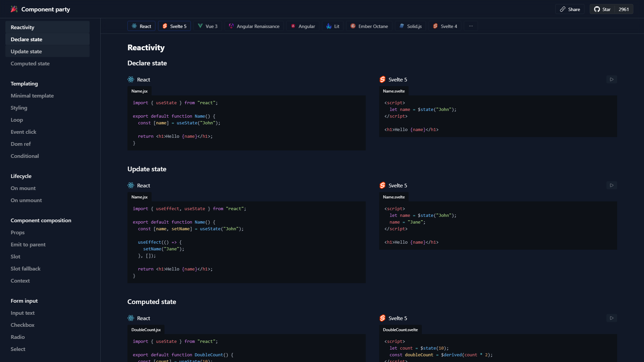The height and width of the screenshot is (362, 644).
Task: Go to Input text in sidebar
Action: 47,313
